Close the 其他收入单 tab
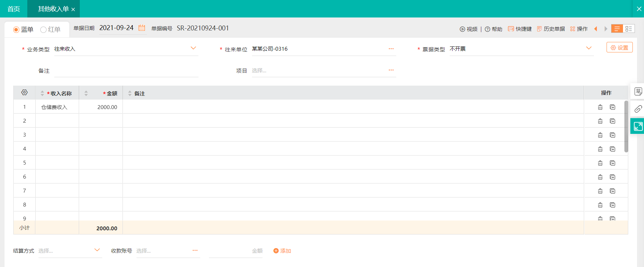 click(73, 9)
